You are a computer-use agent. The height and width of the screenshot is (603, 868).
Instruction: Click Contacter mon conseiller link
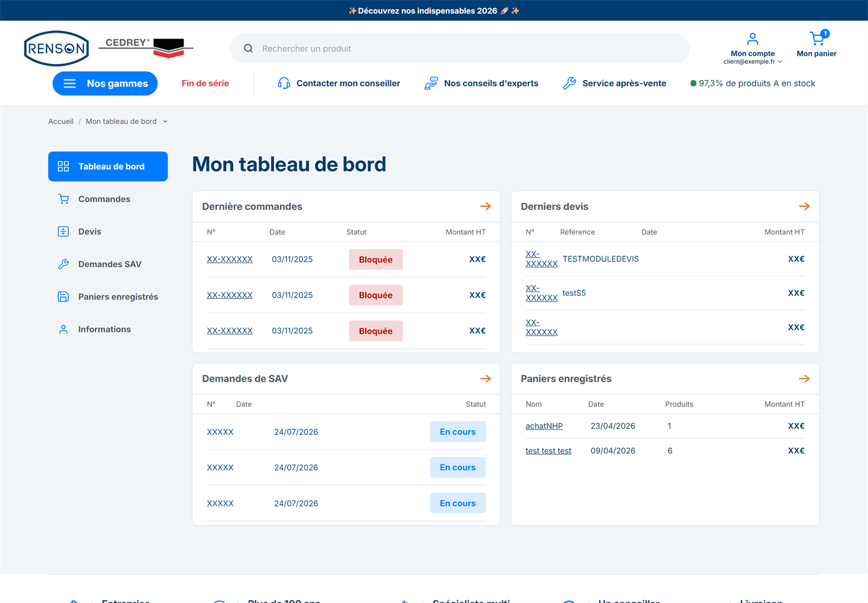(348, 83)
